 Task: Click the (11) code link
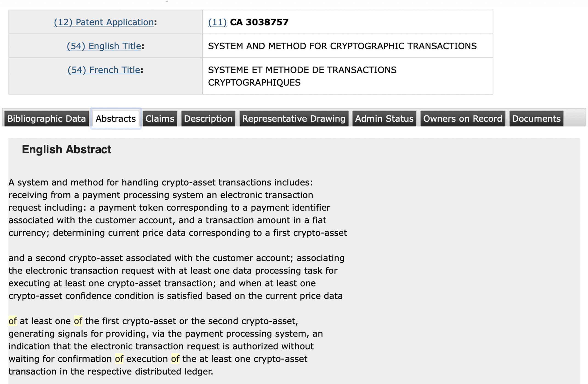pos(218,22)
